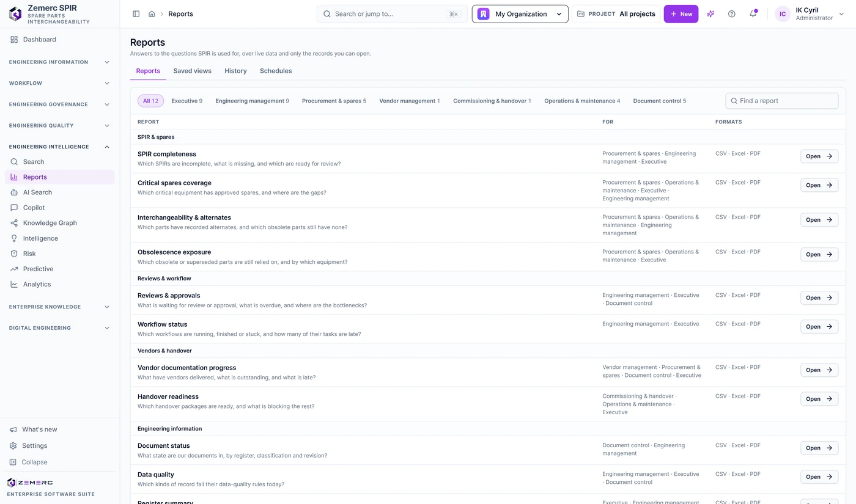856x504 pixels.
Task: Expand the Engineering Governance section
Action: click(x=60, y=104)
